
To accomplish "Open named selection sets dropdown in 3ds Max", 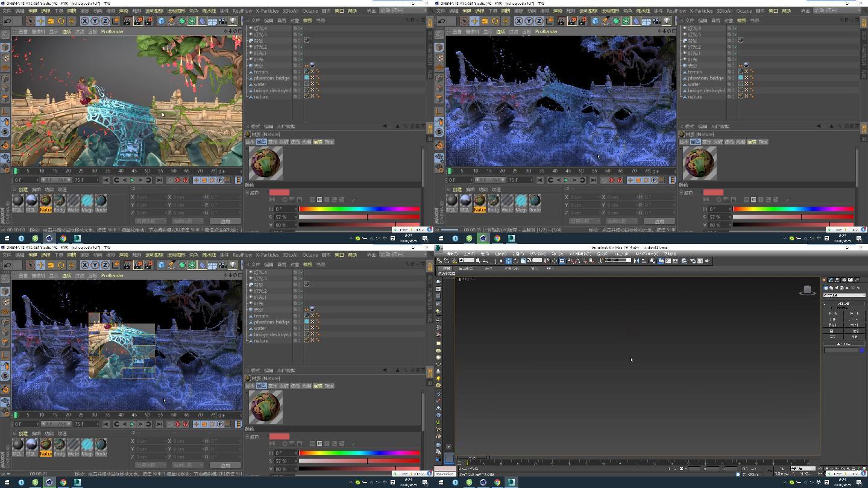I will tap(618, 260).
